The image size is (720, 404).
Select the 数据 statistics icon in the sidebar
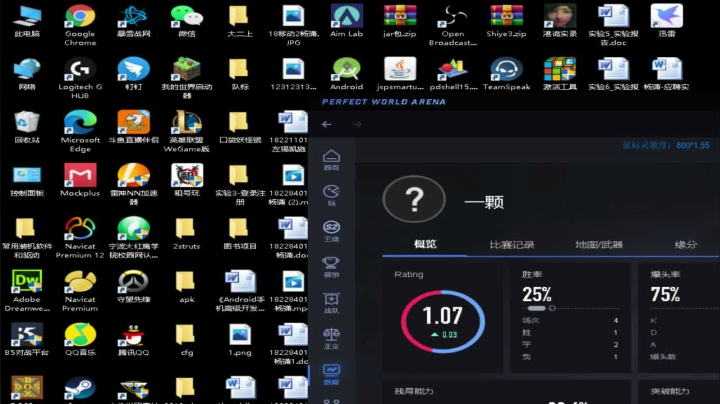click(x=332, y=374)
